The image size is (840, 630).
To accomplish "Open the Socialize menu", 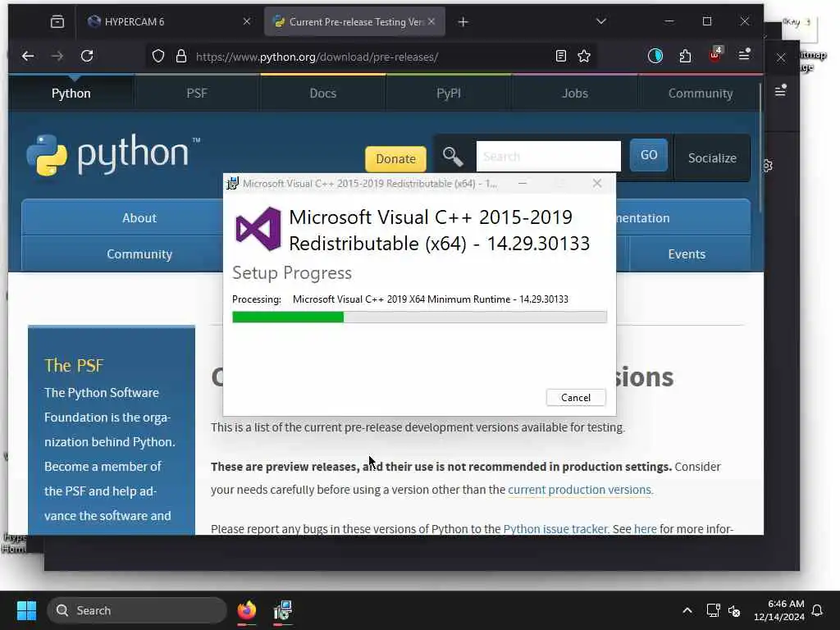I will coord(712,158).
